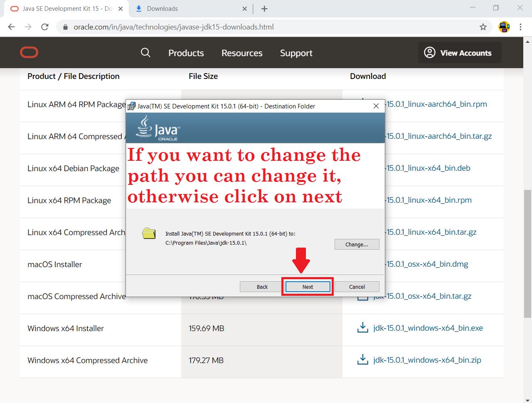Bookmark this page with star icon
This screenshot has width=532, height=403.
[483, 27]
